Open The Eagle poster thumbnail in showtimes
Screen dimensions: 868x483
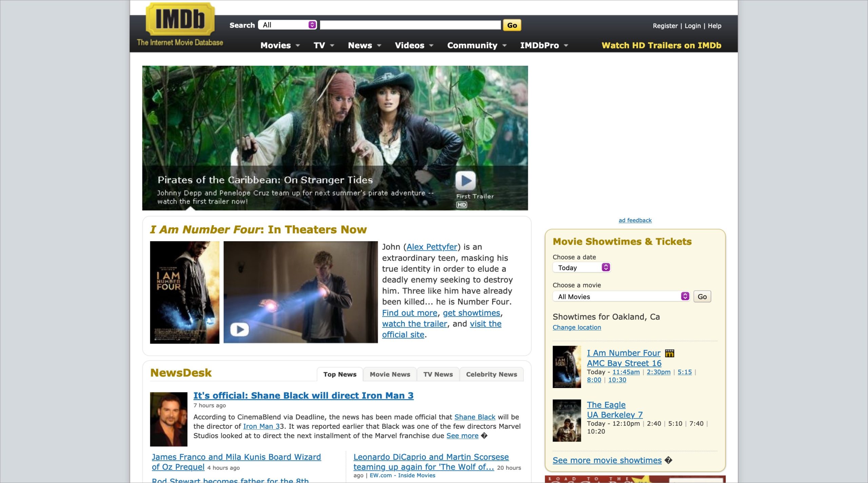coord(567,420)
